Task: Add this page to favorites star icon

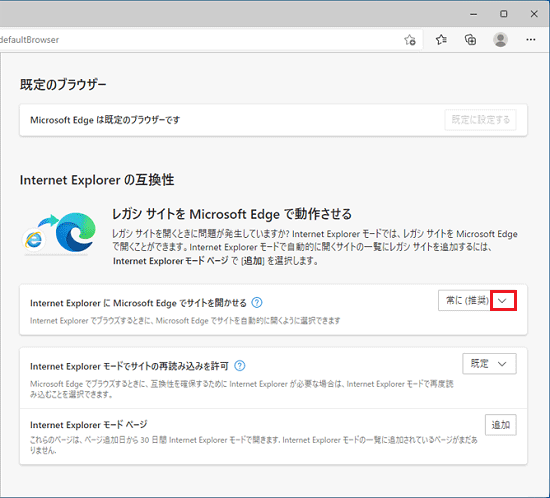Action: (x=410, y=40)
